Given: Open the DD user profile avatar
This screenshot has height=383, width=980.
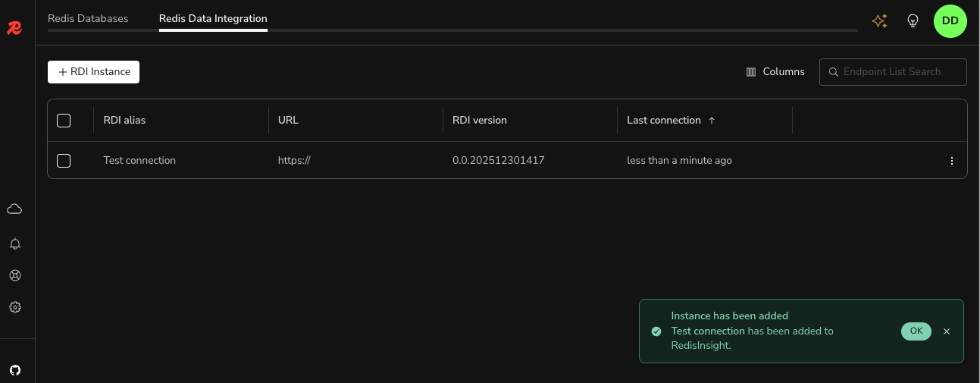Looking at the screenshot, I should click(x=950, y=21).
